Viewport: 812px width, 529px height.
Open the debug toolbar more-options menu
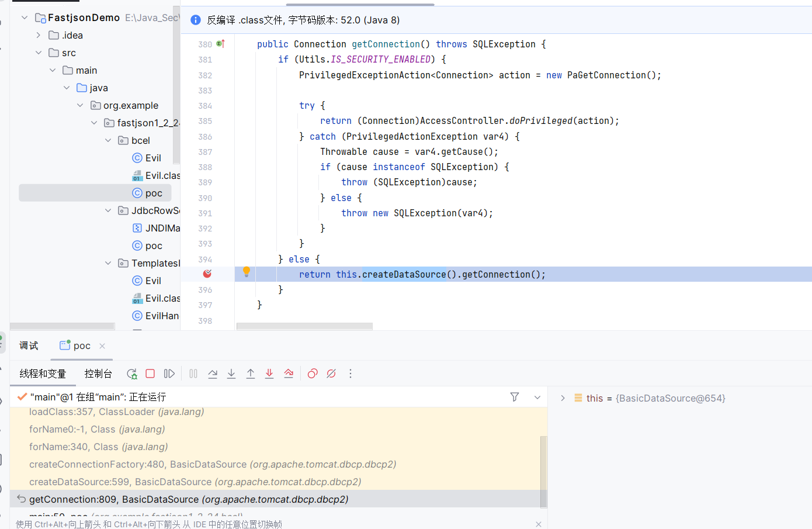(351, 374)
